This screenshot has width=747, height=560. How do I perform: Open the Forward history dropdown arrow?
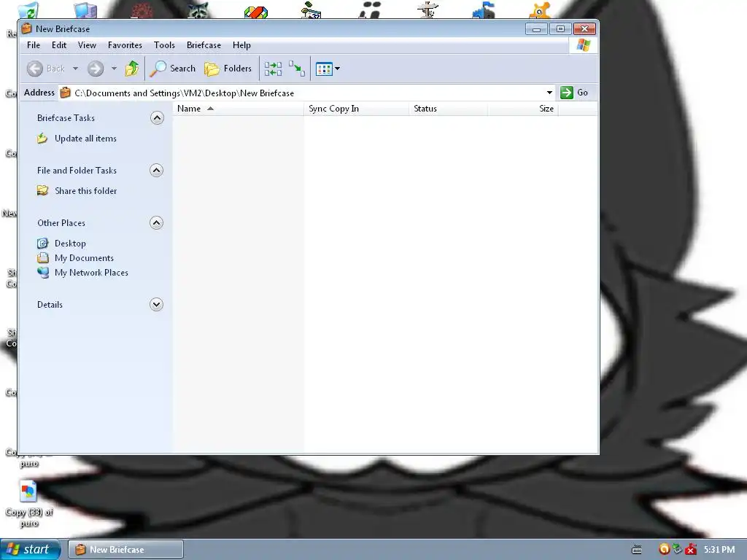click(x=114, y=69)
